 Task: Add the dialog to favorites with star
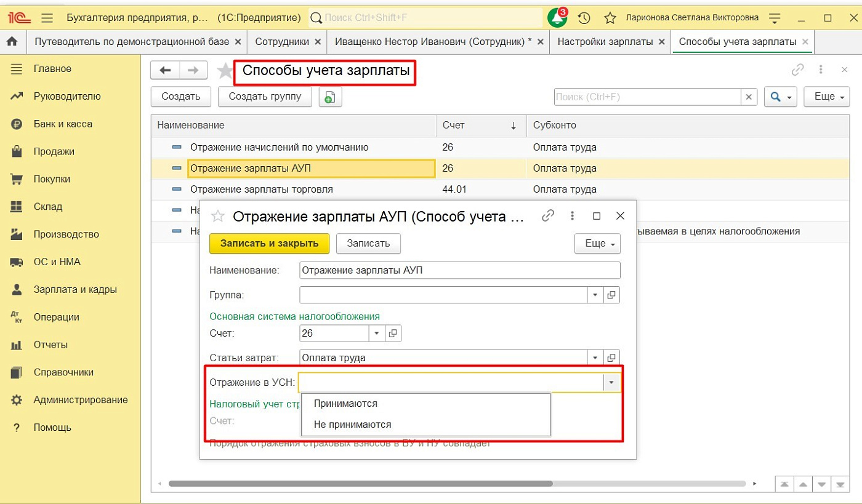click(218, 216)
